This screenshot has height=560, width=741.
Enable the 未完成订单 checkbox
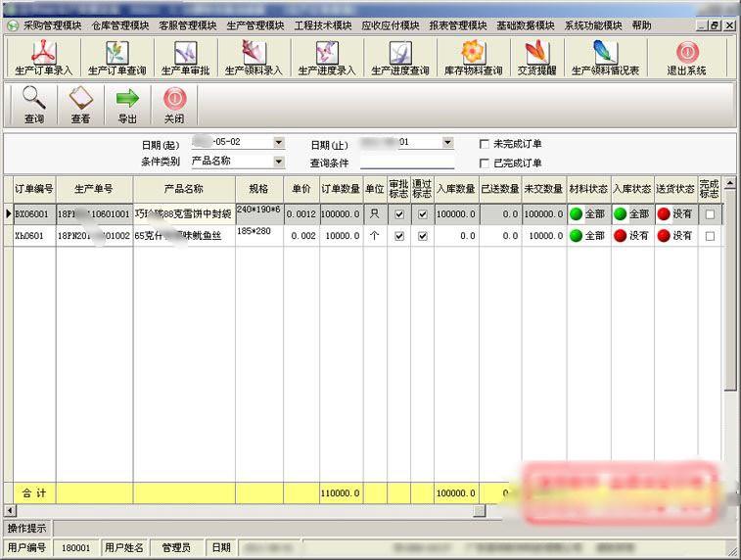pyautogui.click(x=484, y=144)
